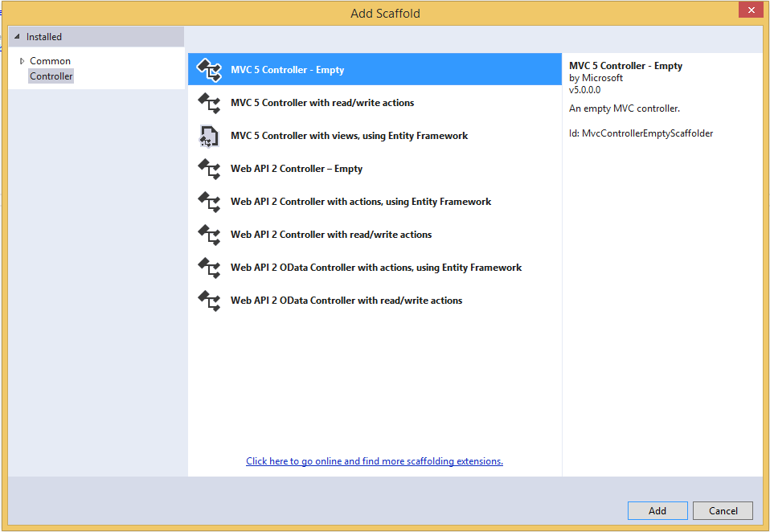The height and width of the screenshot is (532, 770).
Task: Click the MVC 5 Controller with views icon
Action: [x=209, y=136]
